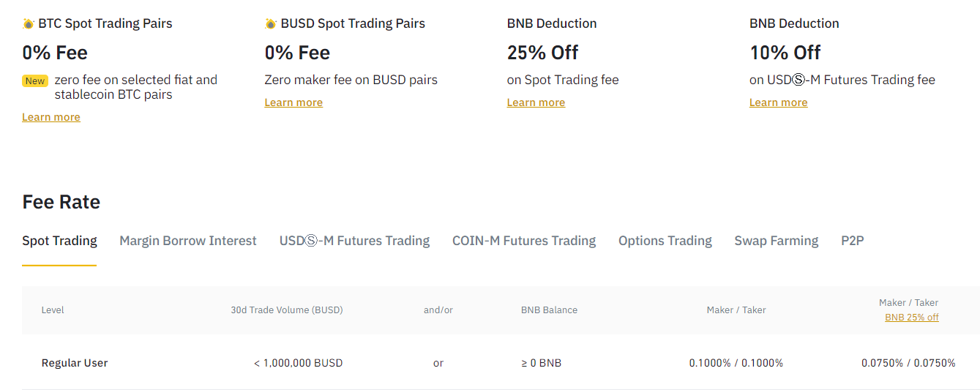Click the flame icon beside BTC Spot Trading Pairs
Viewport: 980px width, 390px height.
click(28, 23)
